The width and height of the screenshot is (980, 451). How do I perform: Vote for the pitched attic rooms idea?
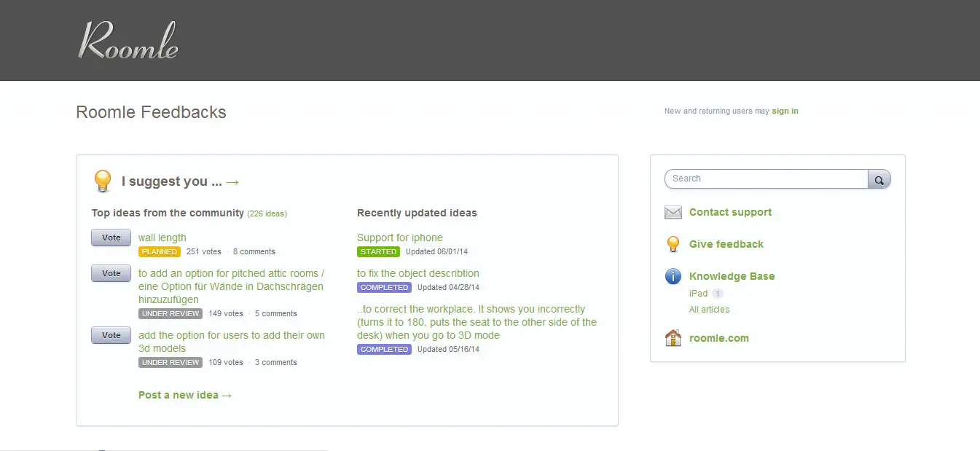(x=111, y=273)
